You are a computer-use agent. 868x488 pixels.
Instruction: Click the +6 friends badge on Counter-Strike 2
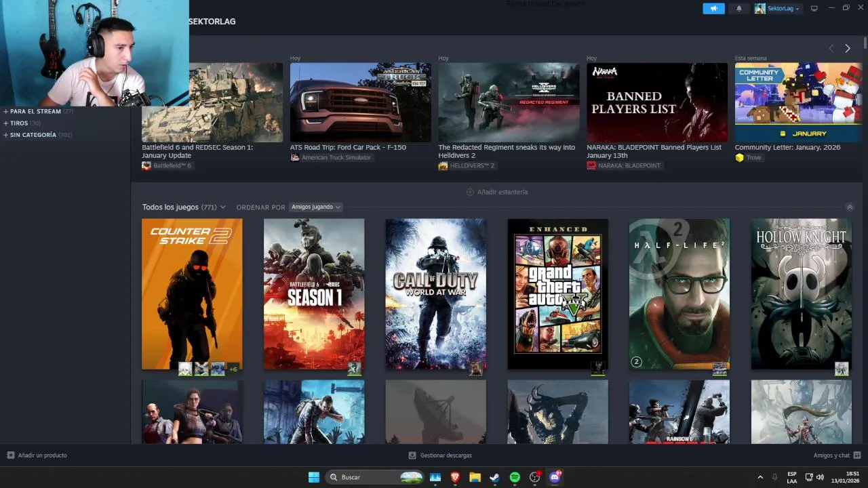tap(233, 369)
